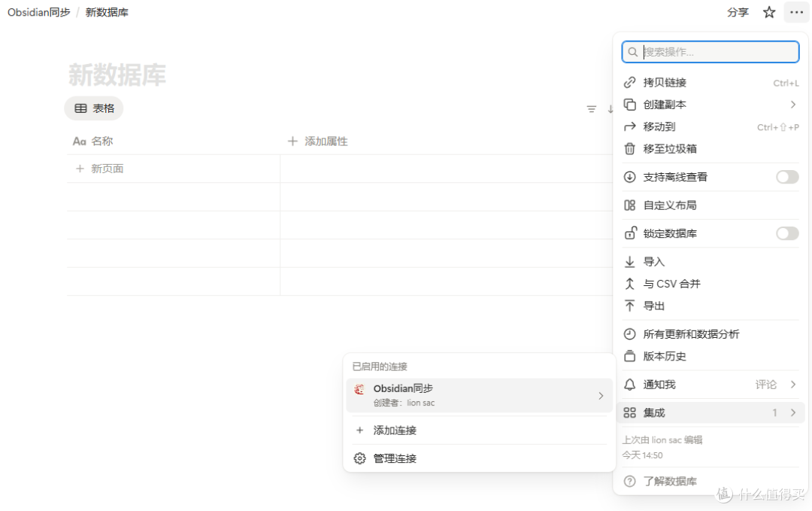Image resolution: width=812 pixels, height=511 pixels.
Task: Choose 与 CSV 合并 menu entry
Action: click(x=711, y=284)
